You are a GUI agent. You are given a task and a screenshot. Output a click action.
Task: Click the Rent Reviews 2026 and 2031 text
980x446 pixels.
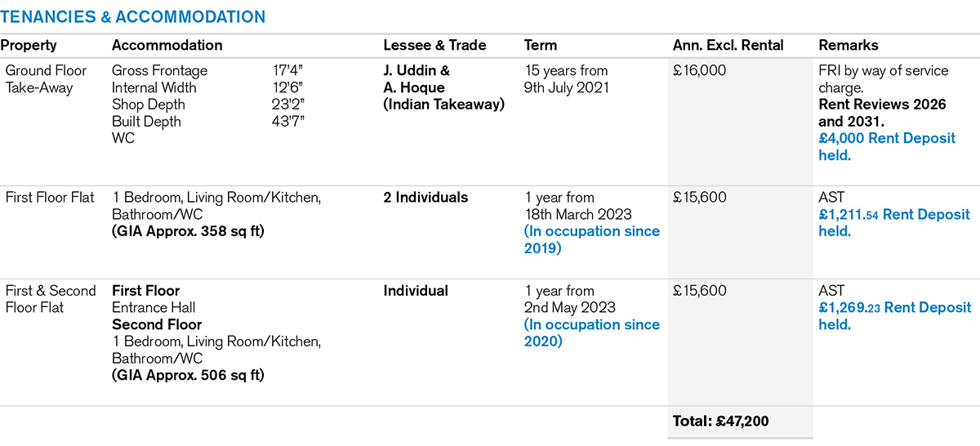tap(882, 113)
